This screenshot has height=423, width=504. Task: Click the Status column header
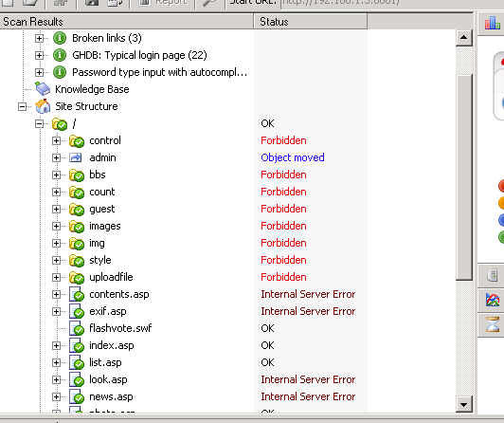pyautogui.click(x=311, y=22)
